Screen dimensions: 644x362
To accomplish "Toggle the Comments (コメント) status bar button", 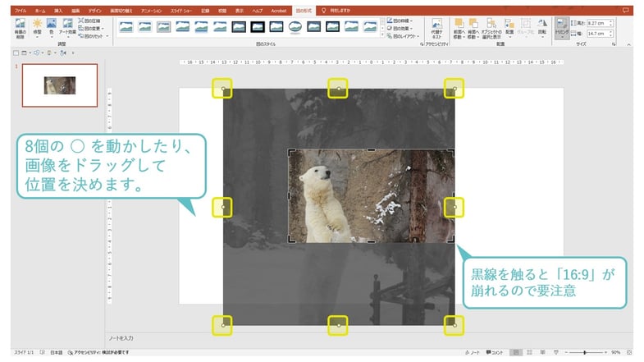I will (495, 352).
